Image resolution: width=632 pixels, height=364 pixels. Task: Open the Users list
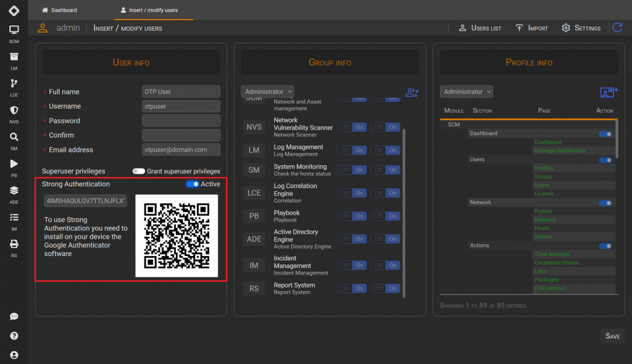click(x=480, y=28)
